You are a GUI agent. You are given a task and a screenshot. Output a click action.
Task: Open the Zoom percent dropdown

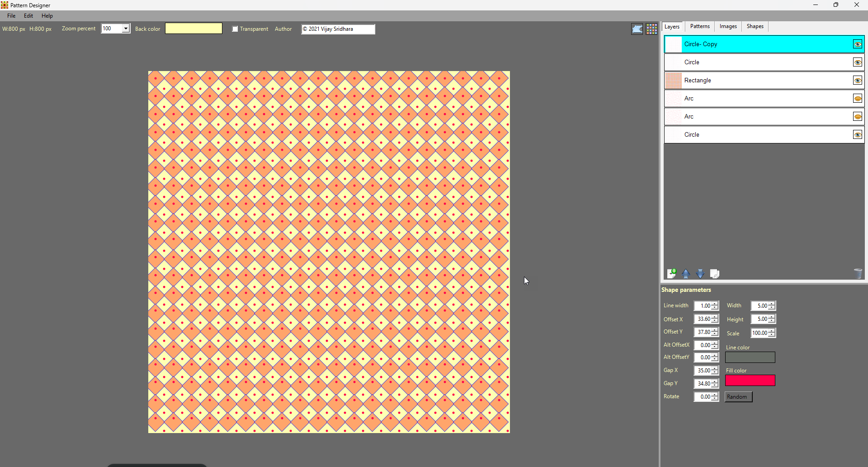(125, 28)
